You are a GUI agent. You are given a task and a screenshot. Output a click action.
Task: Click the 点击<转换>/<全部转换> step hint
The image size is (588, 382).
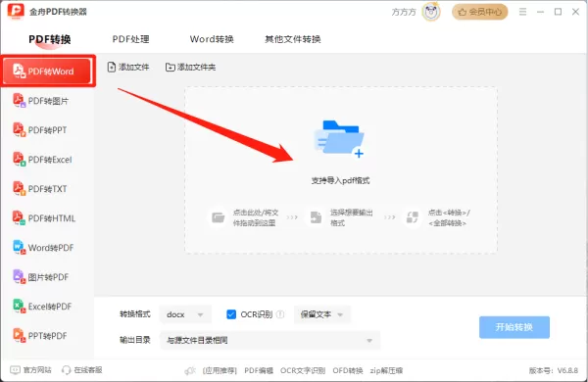click(x=449, y=217)
